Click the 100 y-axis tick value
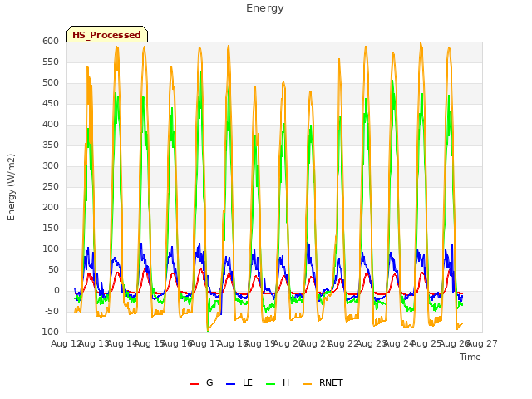Image resolution: width=532 pixels, height=399 pixels. tap(51, 249)
